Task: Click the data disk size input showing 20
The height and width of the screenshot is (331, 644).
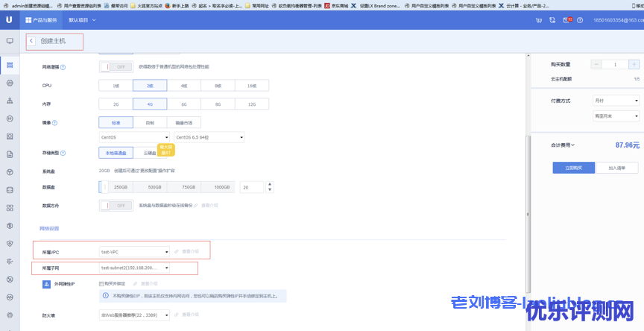Action: (x=252, y=187)
